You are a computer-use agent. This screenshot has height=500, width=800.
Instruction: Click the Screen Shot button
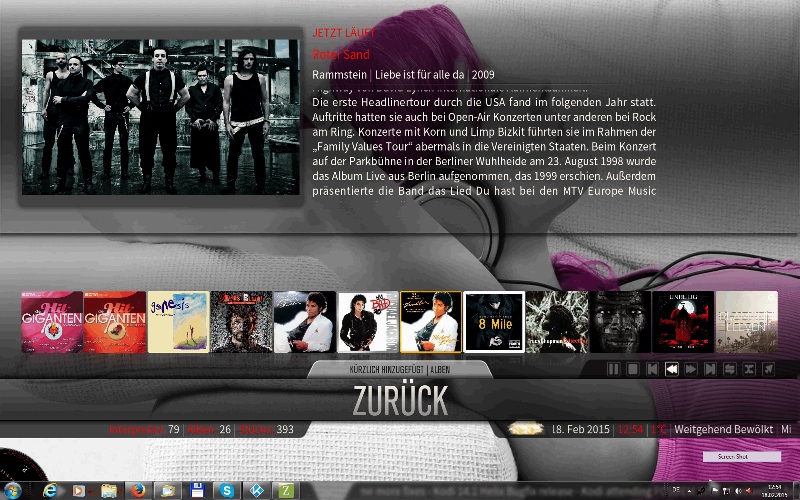point(742,457)
